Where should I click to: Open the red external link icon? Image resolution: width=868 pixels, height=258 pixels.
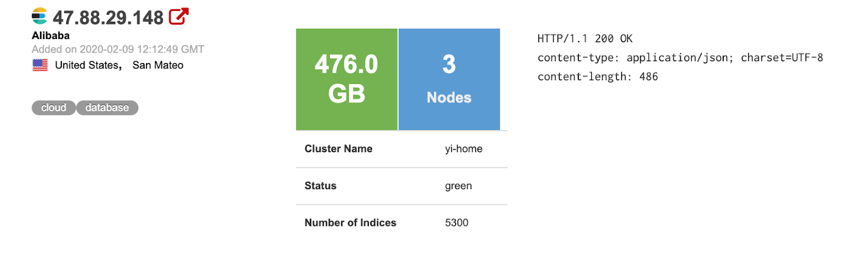click(x=178, y=16)
